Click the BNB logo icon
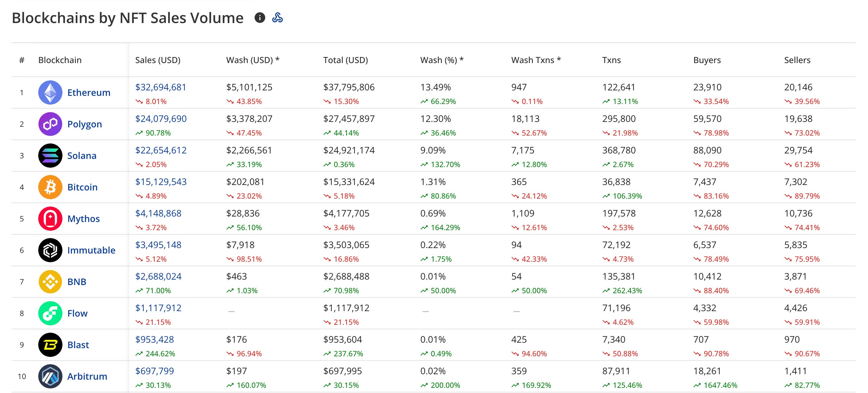Screen dimensions: 868x393 click(50, 281)
